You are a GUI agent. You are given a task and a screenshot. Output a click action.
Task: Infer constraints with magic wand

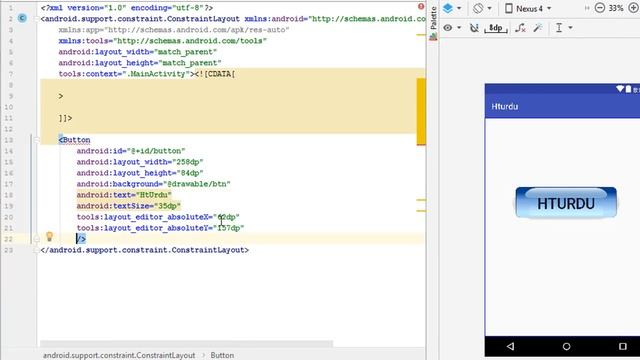[538, 28]
